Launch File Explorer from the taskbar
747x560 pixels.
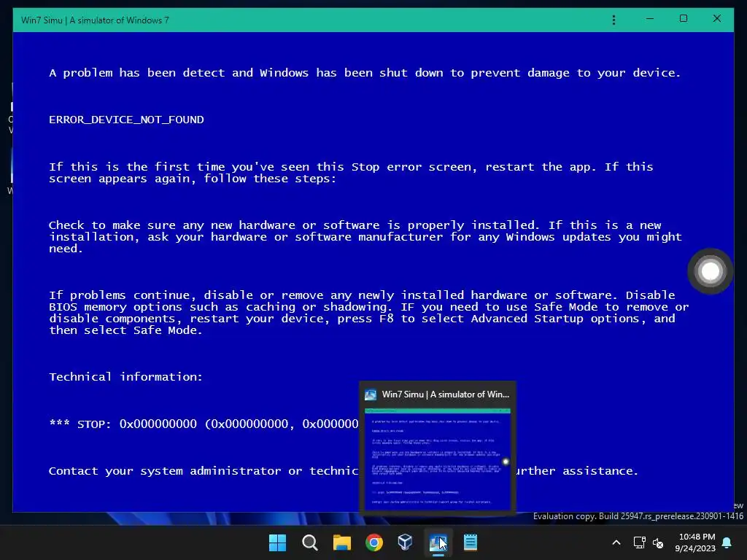coord(341,542)
